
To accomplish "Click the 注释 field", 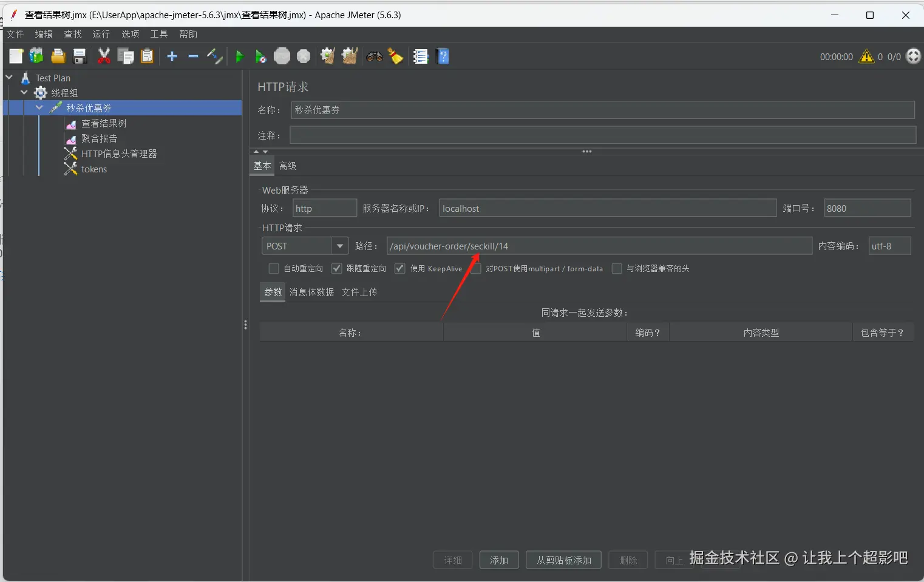I will tap(603, 135).
